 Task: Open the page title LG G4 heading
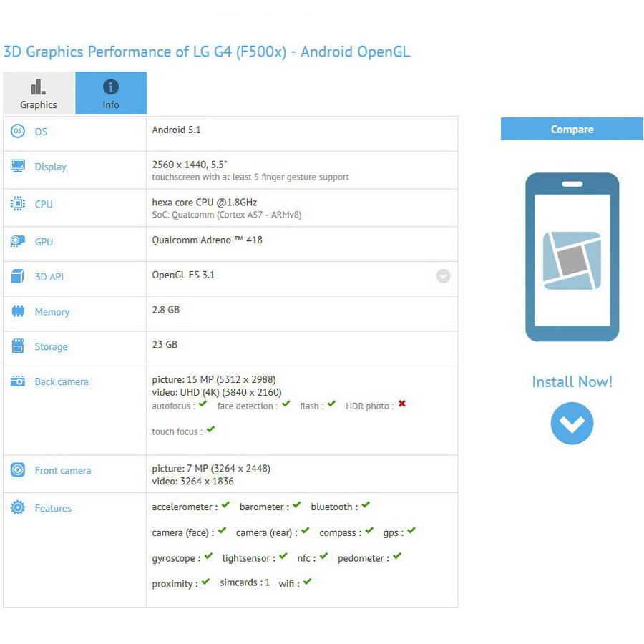[207, 52]
